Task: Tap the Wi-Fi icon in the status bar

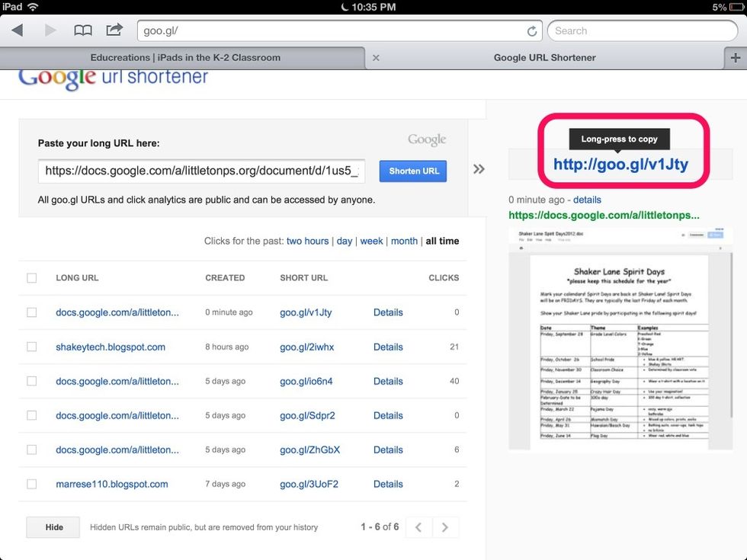Action: coord(33,7)
